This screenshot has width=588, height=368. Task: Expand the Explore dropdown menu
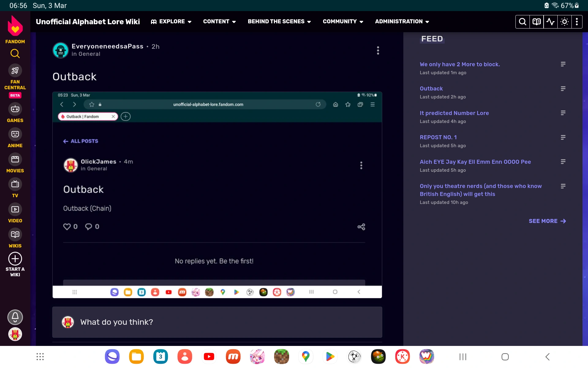(x=171, y=21)
